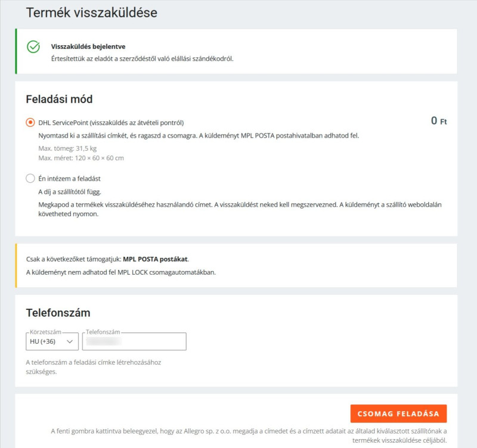Click the "Termék visszaküldése" page heading
This screenshot has height=448, width=477.
pyautogui.click(x=91, y=12)
